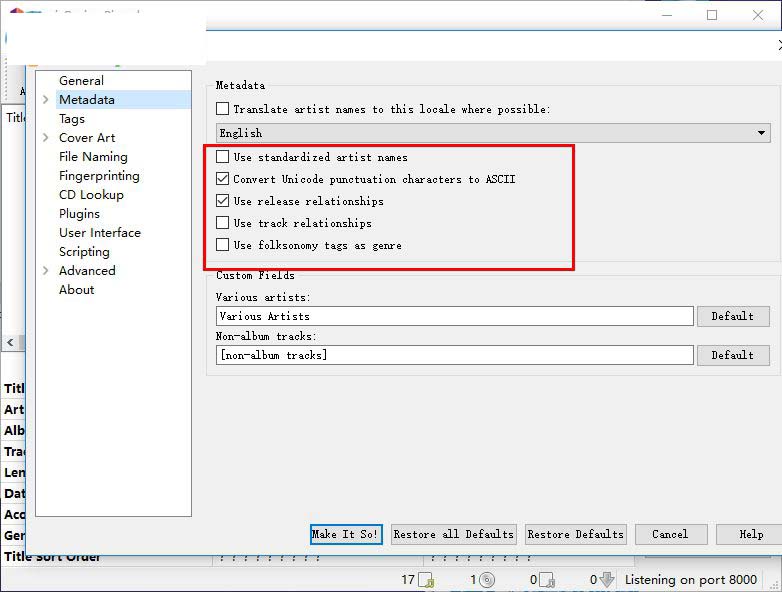Screen dimensions: 782x592
Task: Uncheck Use release relationships
Action: pos(222,200)
